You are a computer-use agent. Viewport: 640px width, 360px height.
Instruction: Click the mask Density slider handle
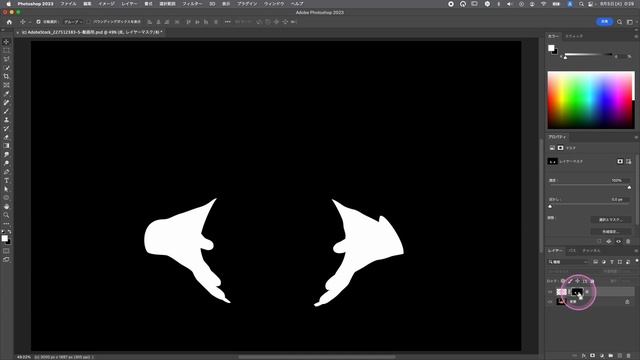click(629, 187)
